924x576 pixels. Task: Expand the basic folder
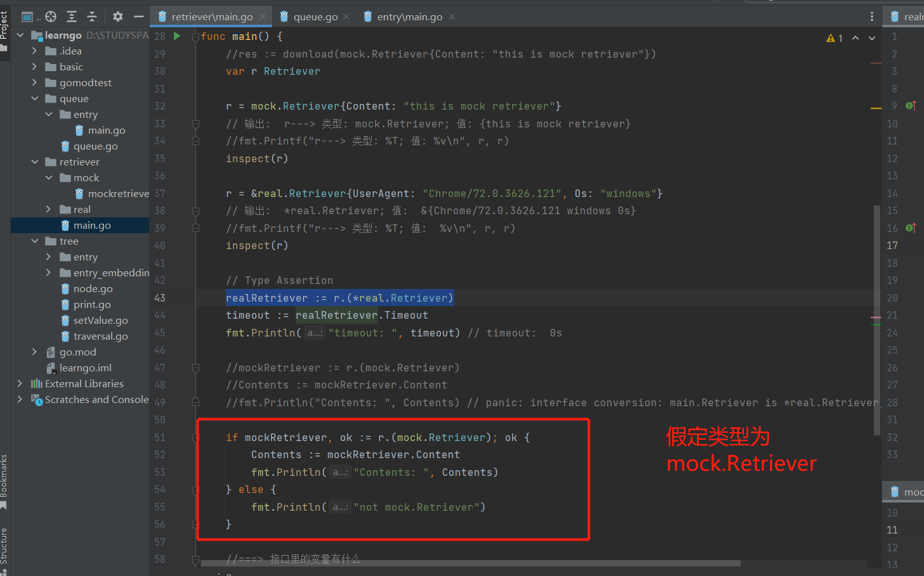pyautogui.click(x=34, y=67)
